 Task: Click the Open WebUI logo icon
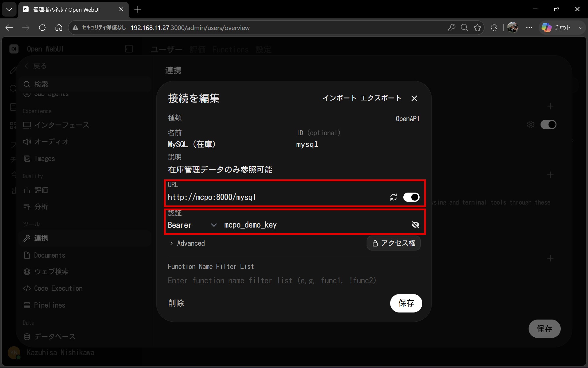14,49
